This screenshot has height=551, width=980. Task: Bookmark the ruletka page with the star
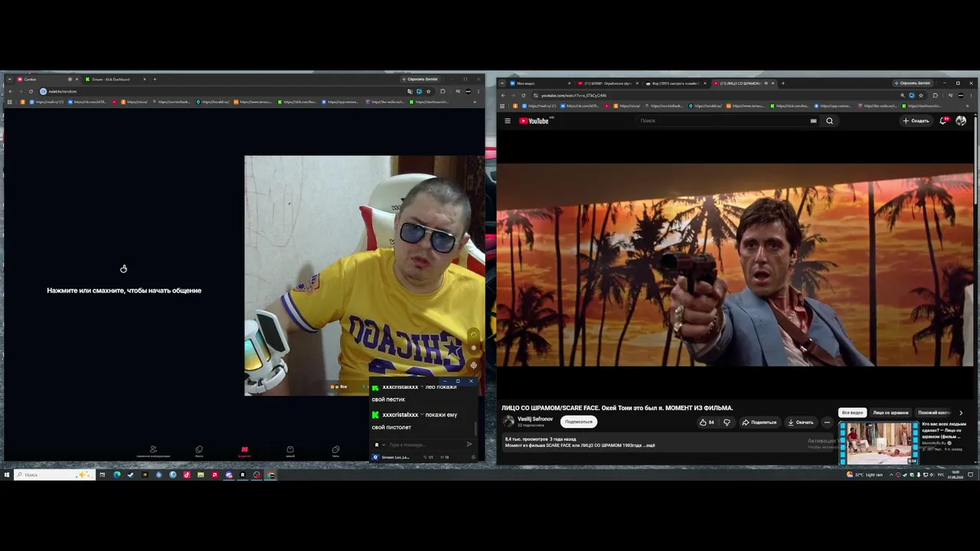click(x=428, y=92)
